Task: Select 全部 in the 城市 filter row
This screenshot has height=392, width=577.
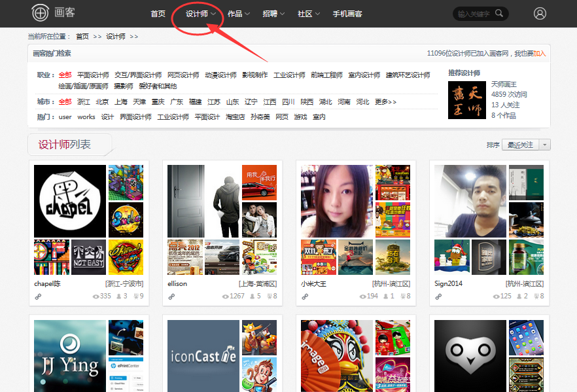Action: pos(65,102)
